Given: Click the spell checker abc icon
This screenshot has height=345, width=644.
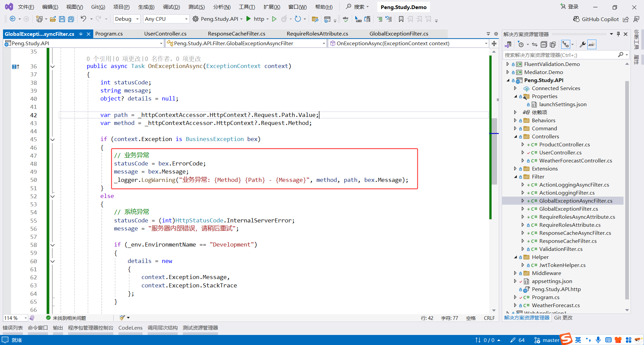Looking at the screenshot, I should (346, 19).
